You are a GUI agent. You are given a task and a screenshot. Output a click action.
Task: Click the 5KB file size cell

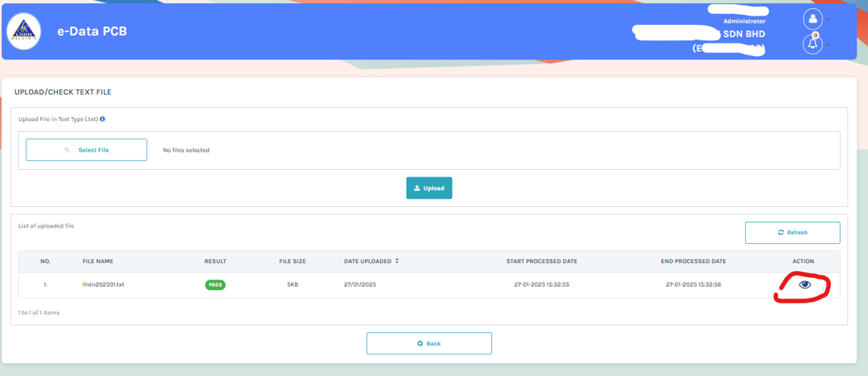[x=293, y=284]
